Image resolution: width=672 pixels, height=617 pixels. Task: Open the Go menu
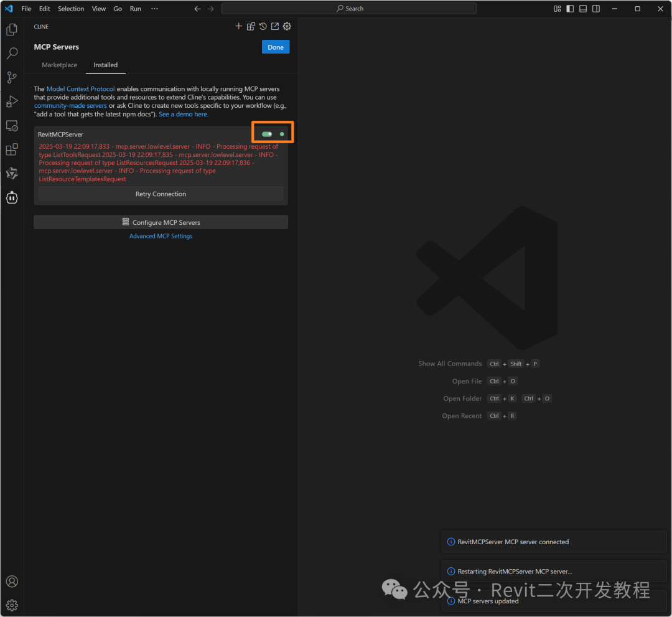[x=118, y=9]
